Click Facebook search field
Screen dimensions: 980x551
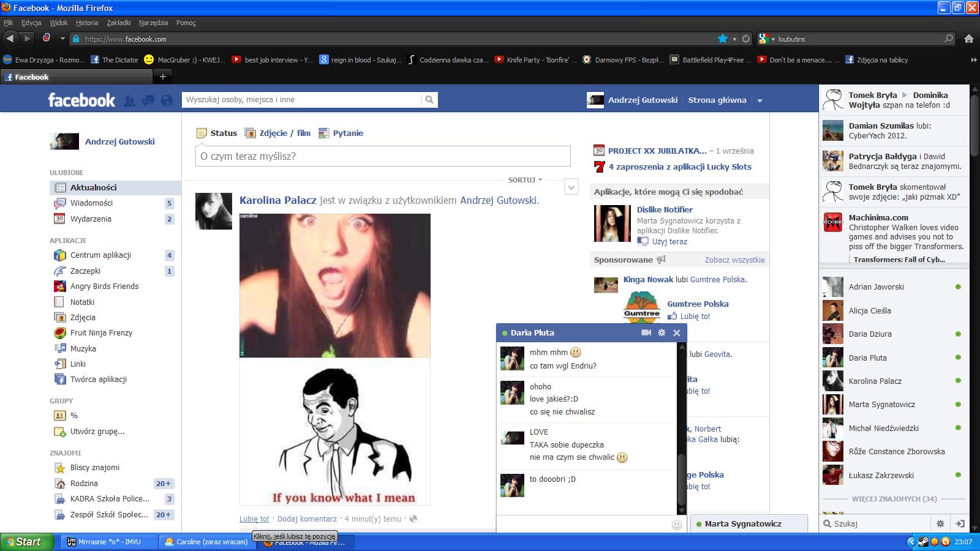point(301,100)
